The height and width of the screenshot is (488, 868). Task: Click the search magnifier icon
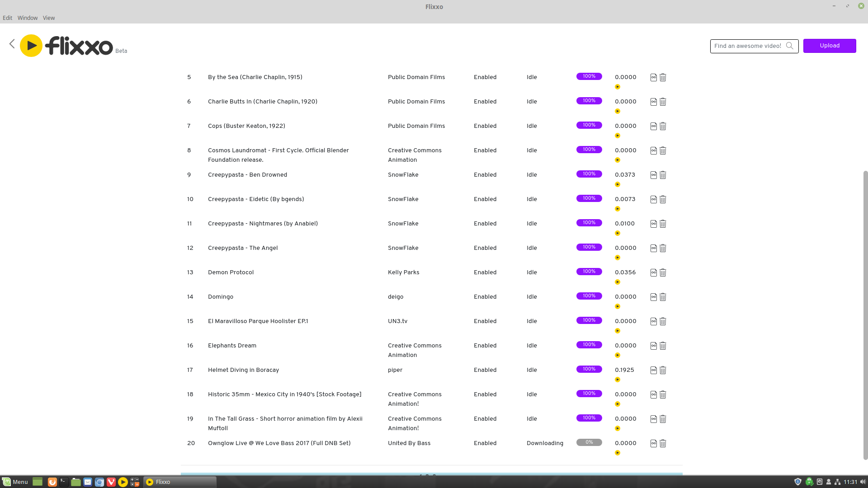pos(790,46)
